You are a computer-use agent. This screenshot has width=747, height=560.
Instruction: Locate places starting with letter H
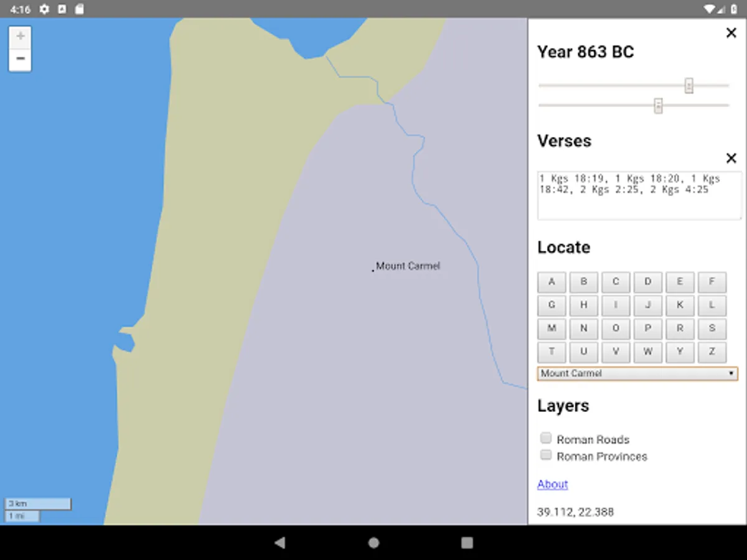click(x=584, y=306)
